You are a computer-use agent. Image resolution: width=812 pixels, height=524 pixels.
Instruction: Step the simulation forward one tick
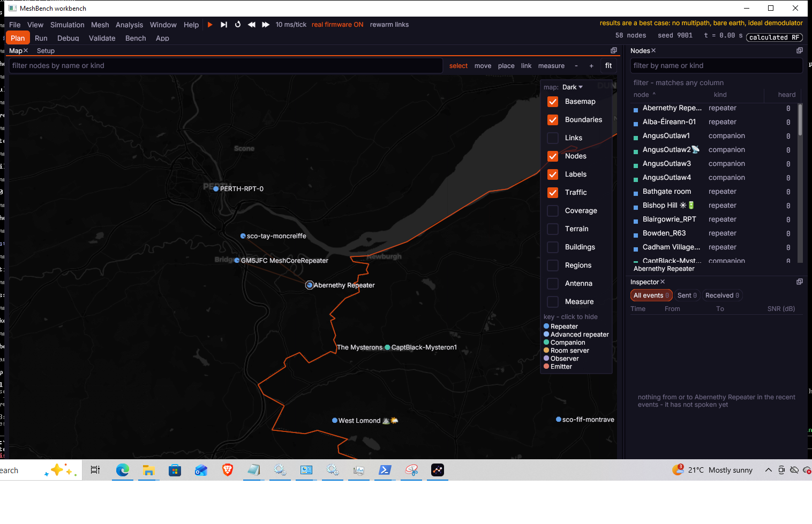[224, 25]
